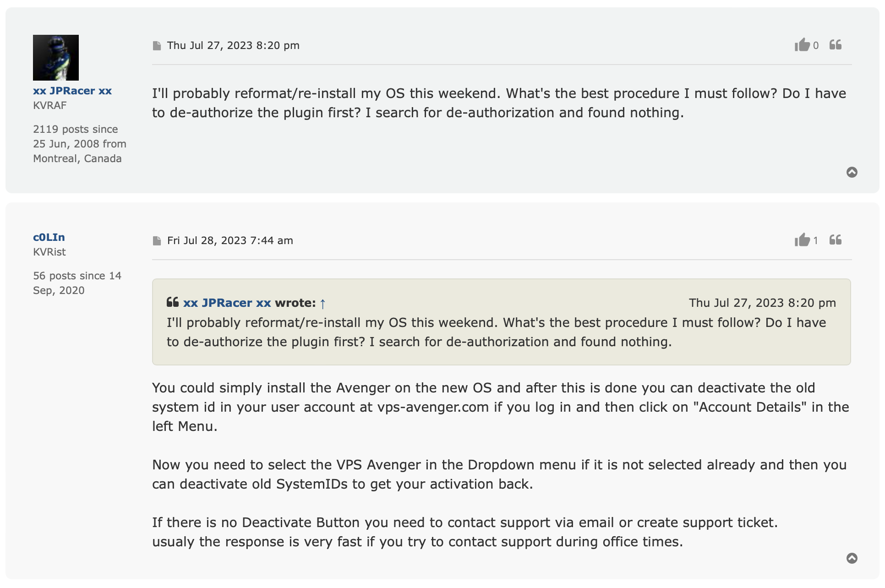Click the like count on c0LIn's post
885x588 pixels.
[x=816, y=241]
